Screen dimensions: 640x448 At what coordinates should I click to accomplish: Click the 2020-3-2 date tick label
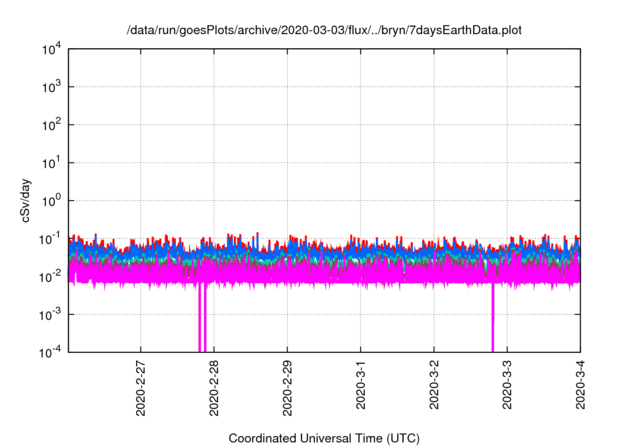[x=434, y=385]
